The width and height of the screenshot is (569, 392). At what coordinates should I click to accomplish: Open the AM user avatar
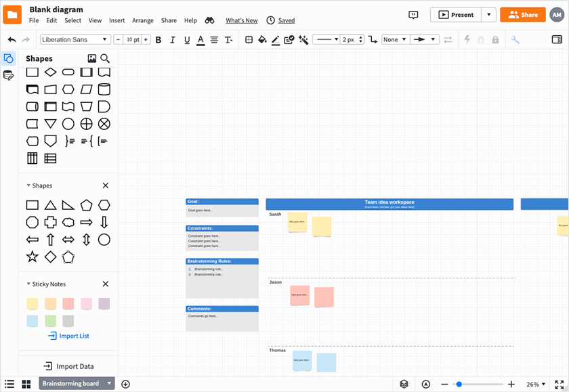tap(557, 15)
